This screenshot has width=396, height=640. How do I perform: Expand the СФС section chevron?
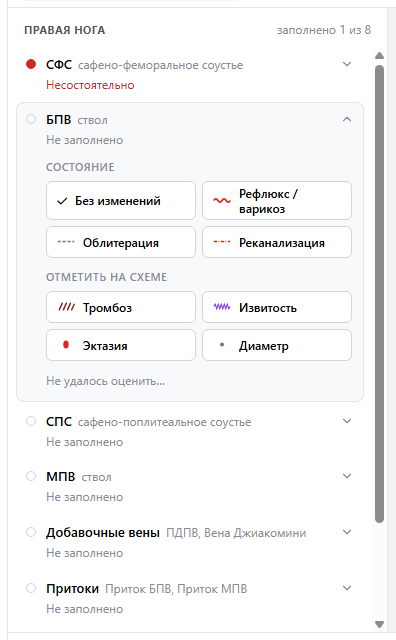click(347, 64)
